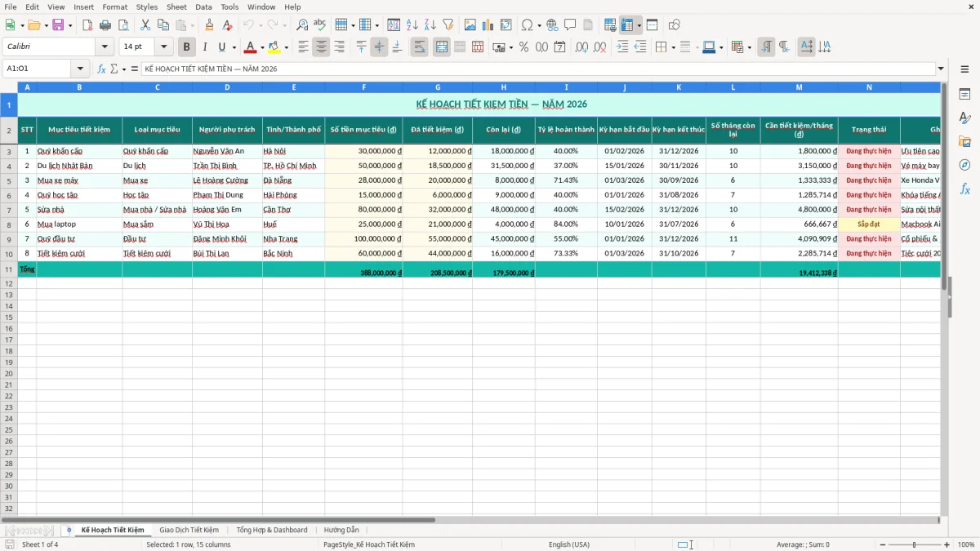Toggle Center Vertically alignment
980x551 pixels.
tap(379, 47)
